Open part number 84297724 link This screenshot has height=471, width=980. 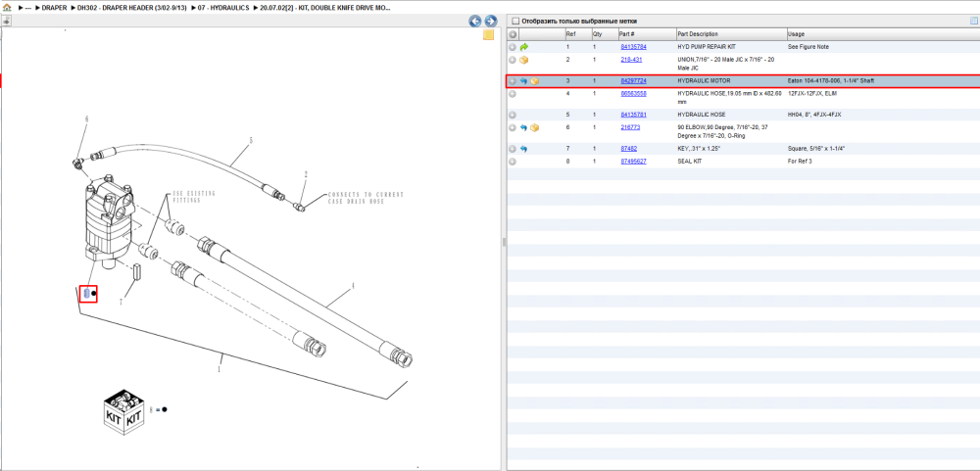633,81
